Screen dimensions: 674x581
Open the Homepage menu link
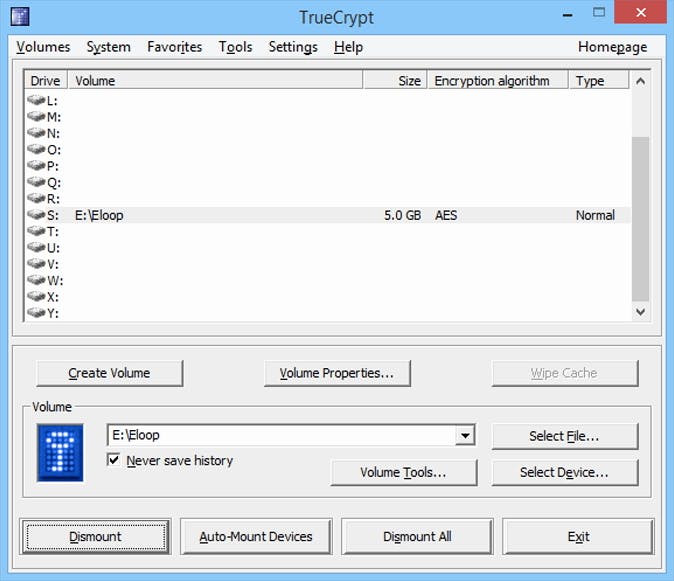[x=612, y=47]
